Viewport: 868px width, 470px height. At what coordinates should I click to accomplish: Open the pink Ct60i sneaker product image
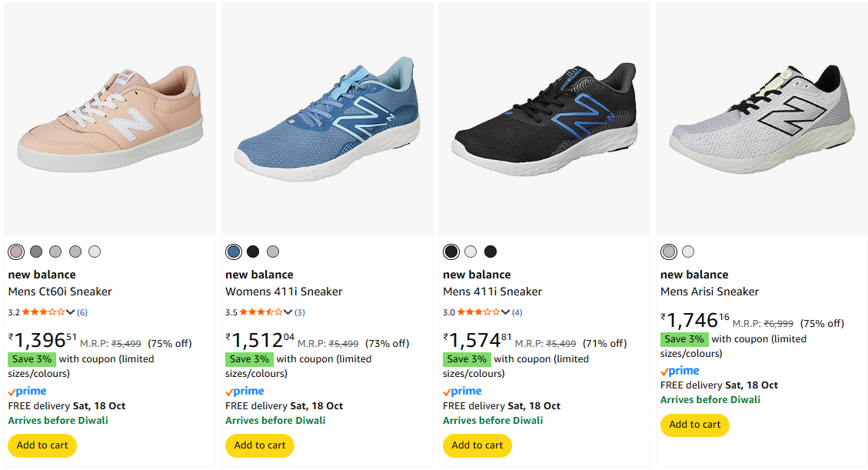point(110,119)
